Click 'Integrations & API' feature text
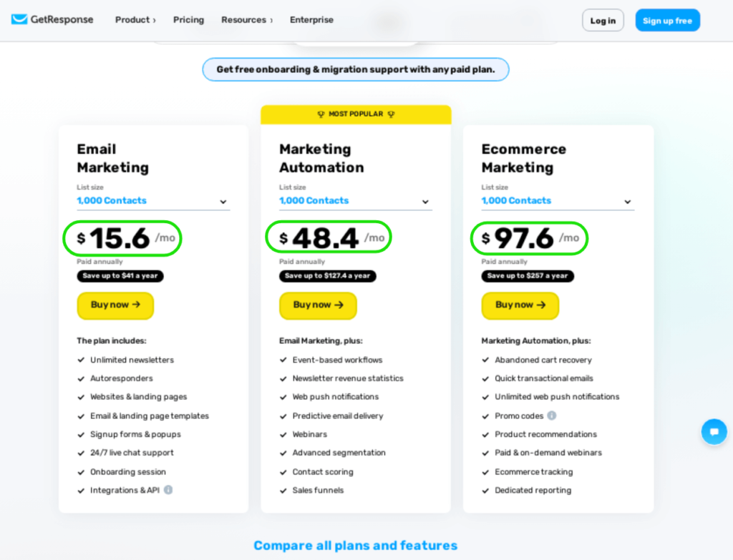This screenshot has width=733, height=560. (125, 490)
